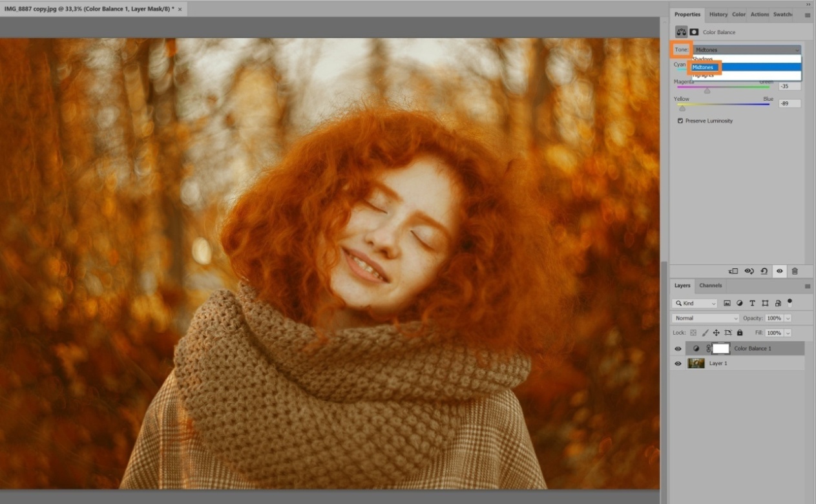The width and height of the screenshot is (816, 504).
Task: Expand the Opacity slider arrow
Action: coord(788,319)
